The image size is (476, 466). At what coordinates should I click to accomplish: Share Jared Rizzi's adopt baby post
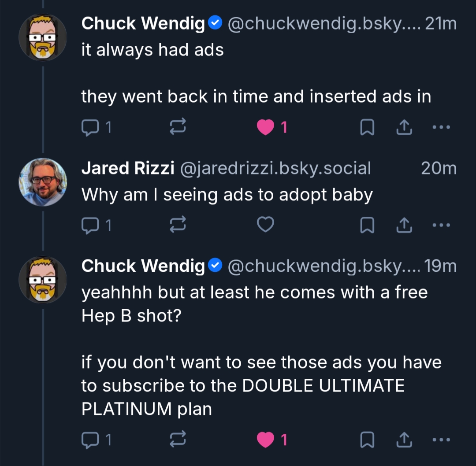(404, 225)
